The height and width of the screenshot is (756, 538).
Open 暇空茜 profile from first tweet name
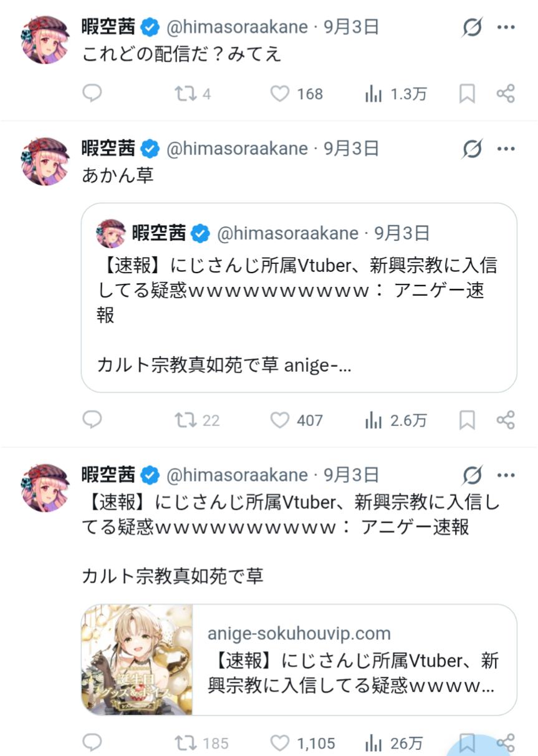(108, 26)
